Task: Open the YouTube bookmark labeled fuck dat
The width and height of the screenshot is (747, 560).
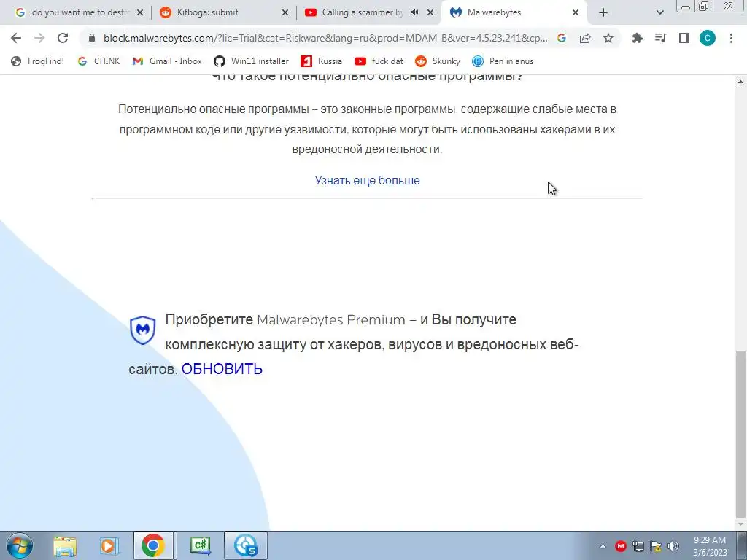Action: 379,61
